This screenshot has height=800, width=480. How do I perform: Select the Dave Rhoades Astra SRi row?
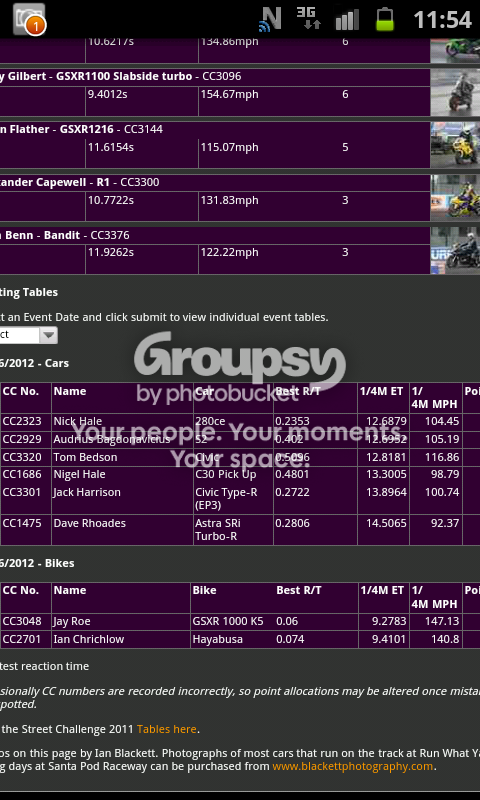240,530
